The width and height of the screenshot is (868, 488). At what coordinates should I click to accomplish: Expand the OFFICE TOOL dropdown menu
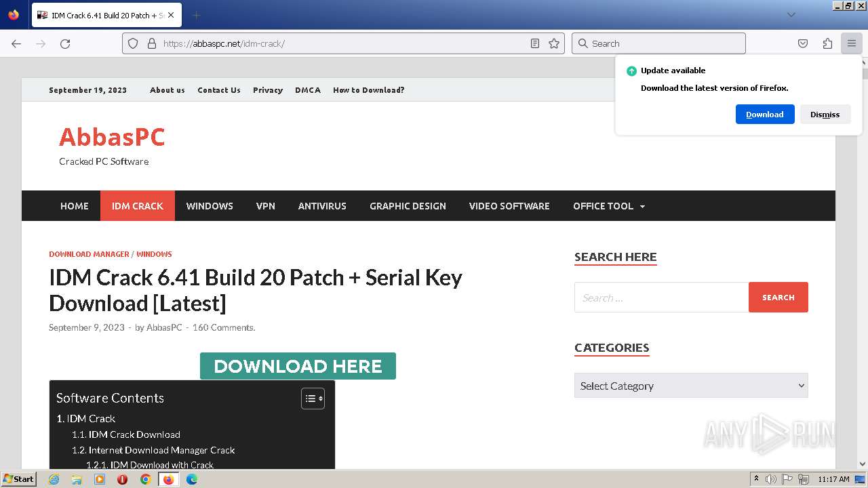[x=609, y=206]
